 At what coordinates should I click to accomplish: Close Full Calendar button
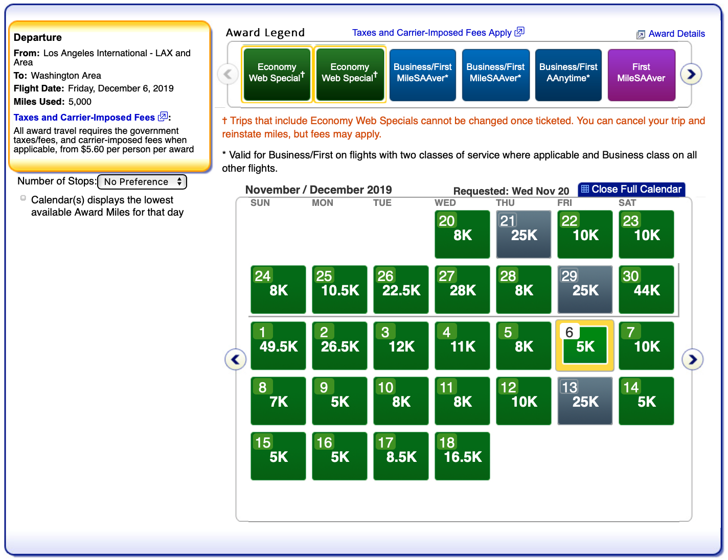631,189
